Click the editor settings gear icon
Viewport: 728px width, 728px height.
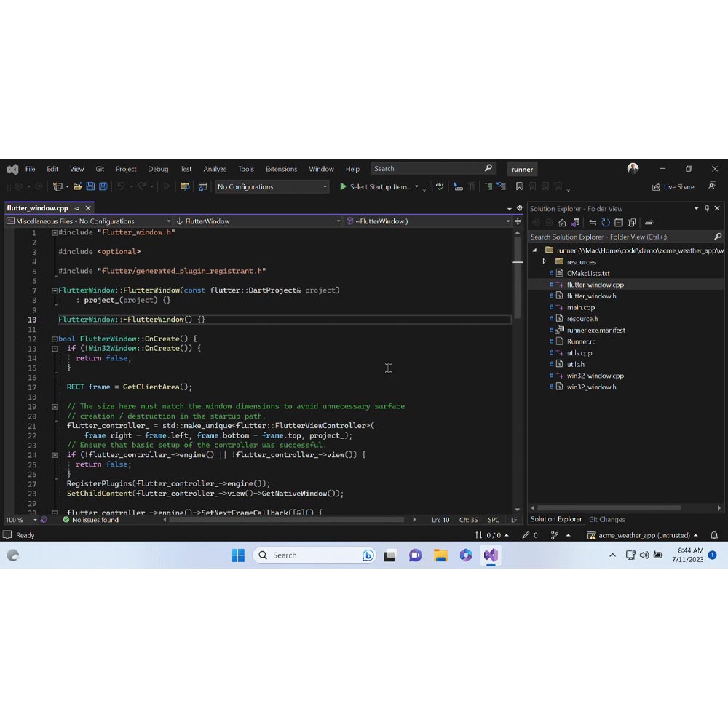[519, 208]
